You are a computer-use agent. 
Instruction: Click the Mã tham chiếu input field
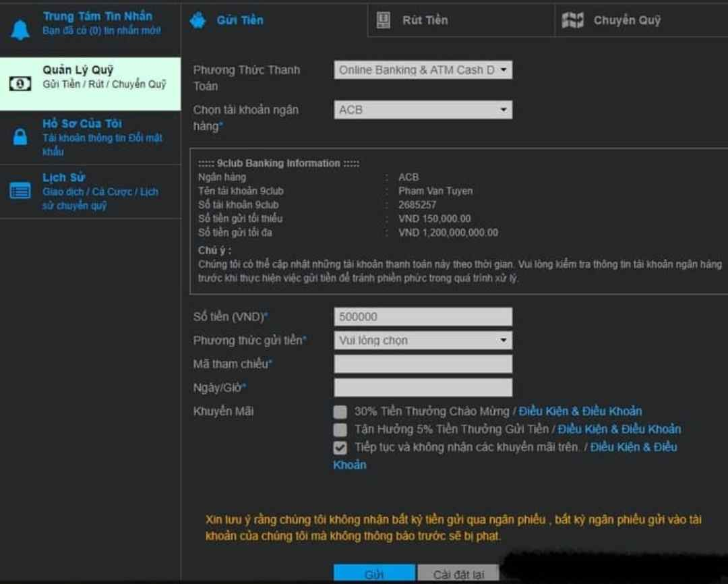pos(423,364)
